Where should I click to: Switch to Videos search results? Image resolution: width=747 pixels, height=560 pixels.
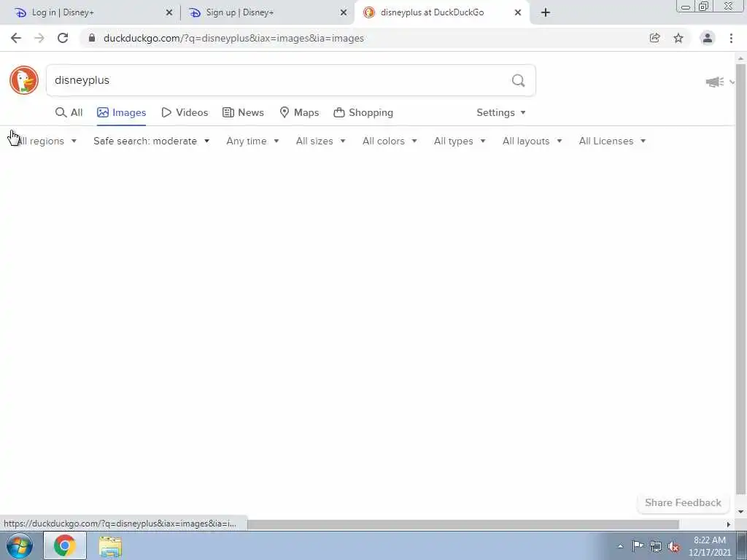tap(185, 112)
